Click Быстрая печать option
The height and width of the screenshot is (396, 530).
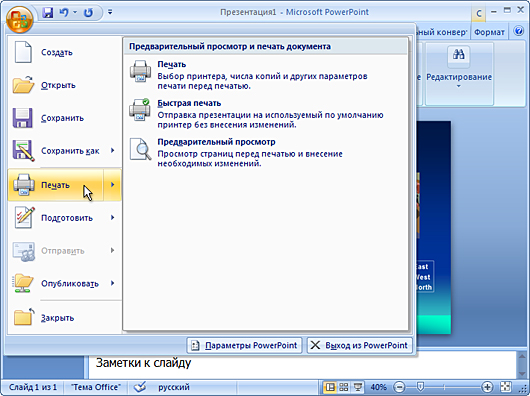(x=265, y=114)
